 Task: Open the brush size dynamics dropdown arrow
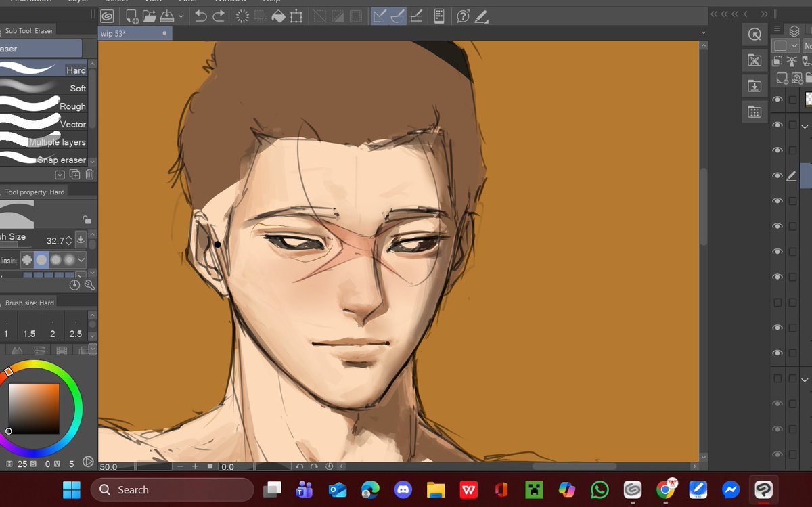(x=81, y=240)
